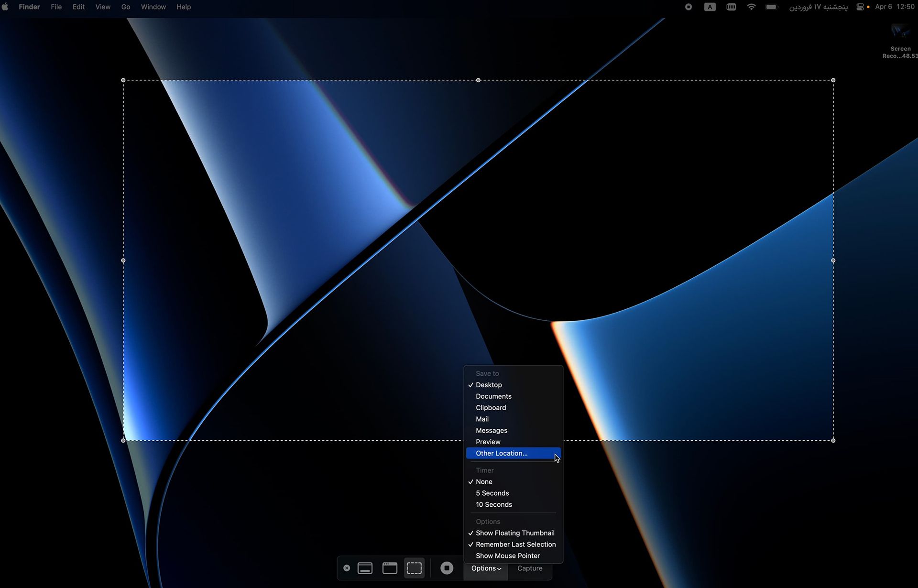Open the File menu
Image resolution: width=918 pixels, height=588 pixels.
click(56, 7)
